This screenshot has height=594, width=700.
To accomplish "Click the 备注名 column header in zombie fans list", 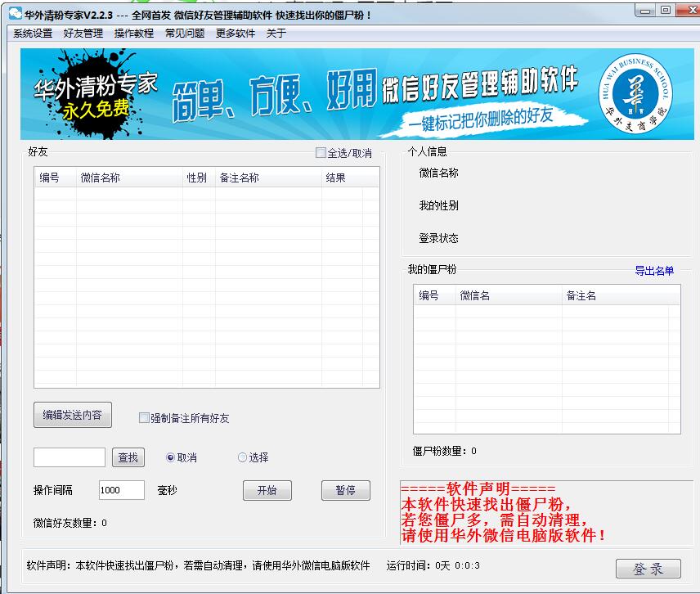I will point(615,295).
